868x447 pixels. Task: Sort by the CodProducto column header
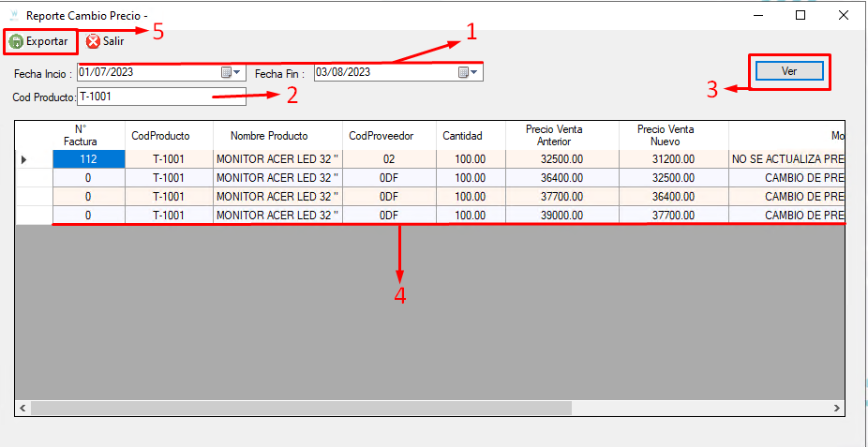click(169, 136)
